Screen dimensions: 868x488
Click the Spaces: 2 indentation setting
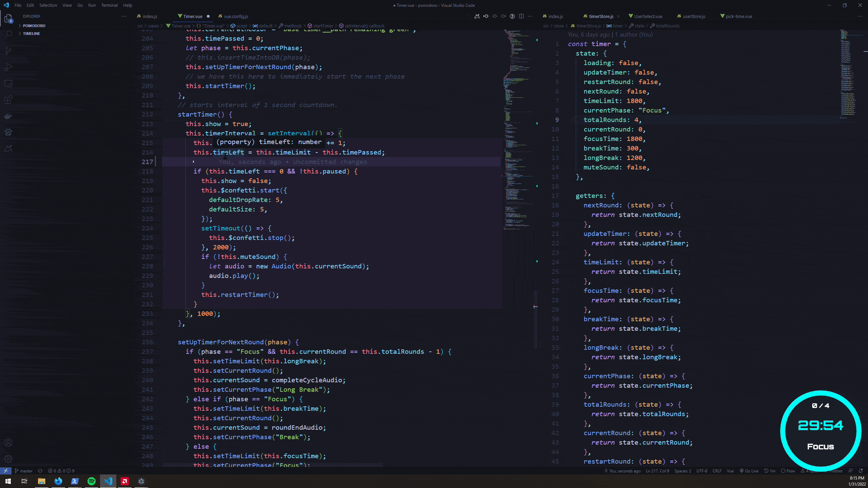point(683,471)
